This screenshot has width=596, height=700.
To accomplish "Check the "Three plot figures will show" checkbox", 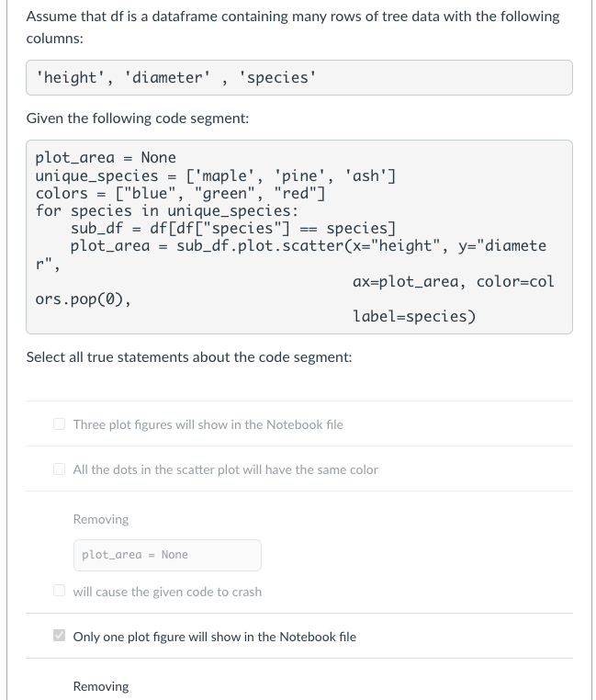I will [x=59, y=424].
